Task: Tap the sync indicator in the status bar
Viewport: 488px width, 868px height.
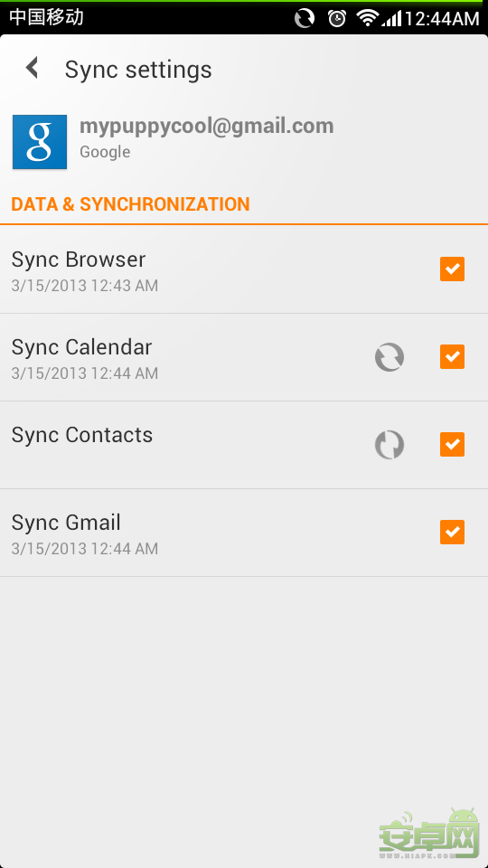Action: click(x=304, y=18)
